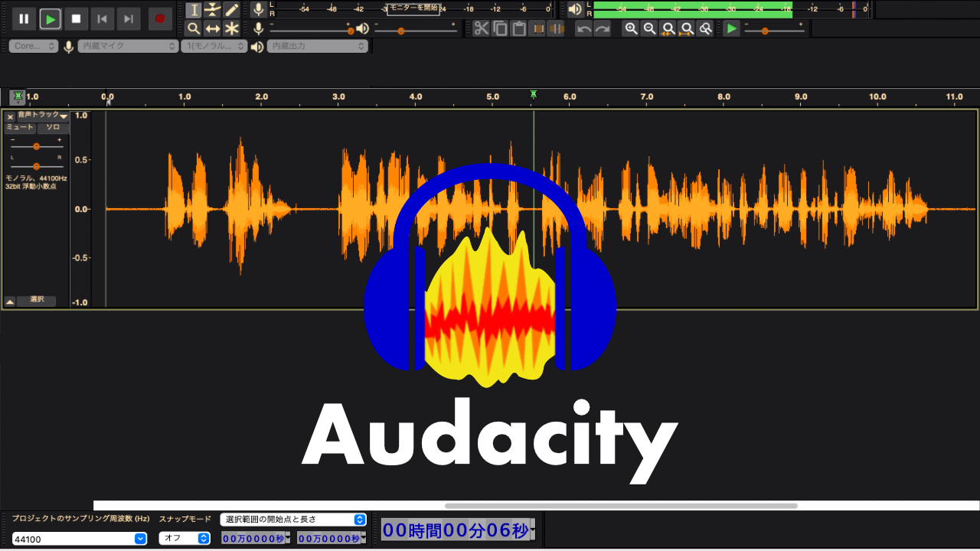Open the Core Audio host dropdown

tap(34, 46)
